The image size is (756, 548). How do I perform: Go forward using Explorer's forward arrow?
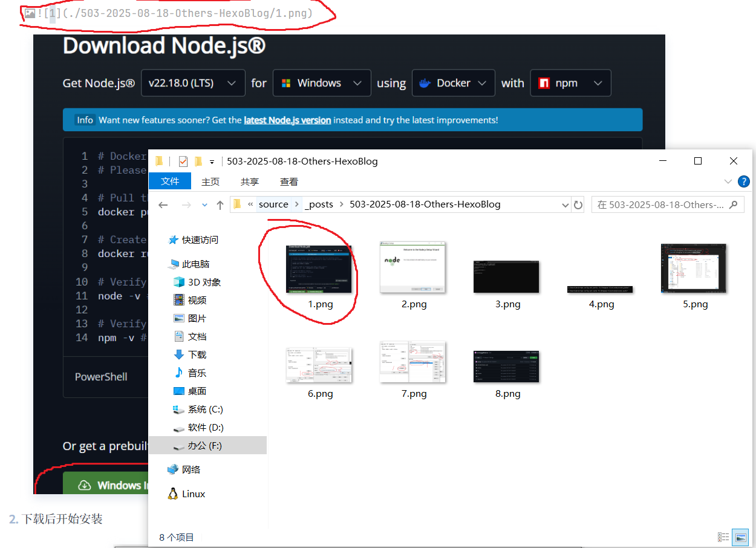pyautogui.click(x=186, y=204)
